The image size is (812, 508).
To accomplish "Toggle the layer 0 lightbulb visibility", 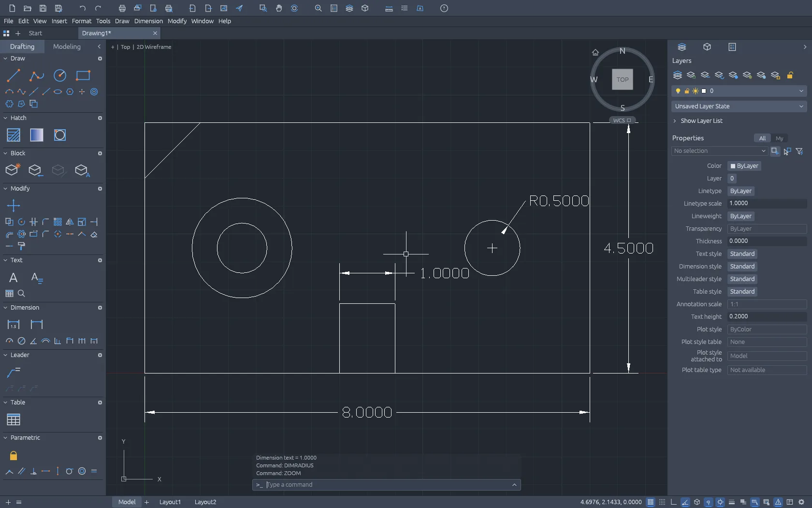I will click(x=678, y=91).
